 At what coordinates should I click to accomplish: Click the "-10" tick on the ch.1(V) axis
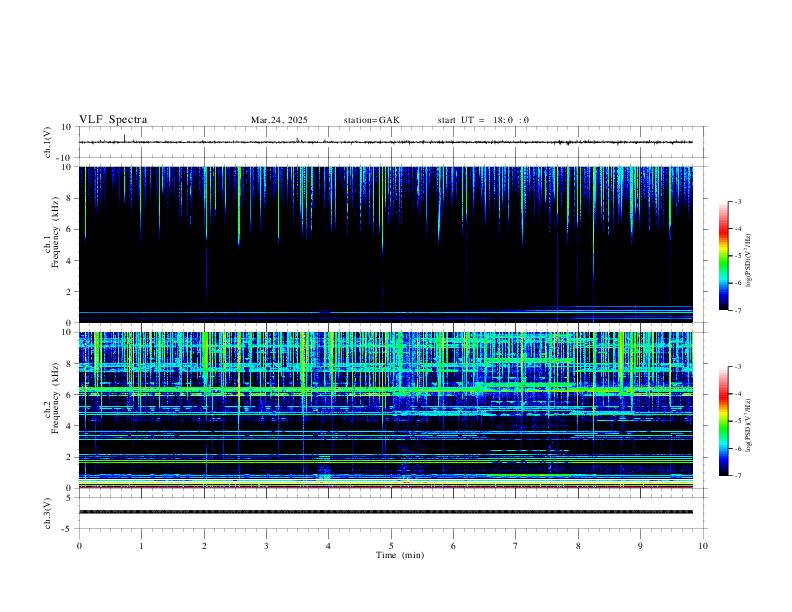[65, 158]
